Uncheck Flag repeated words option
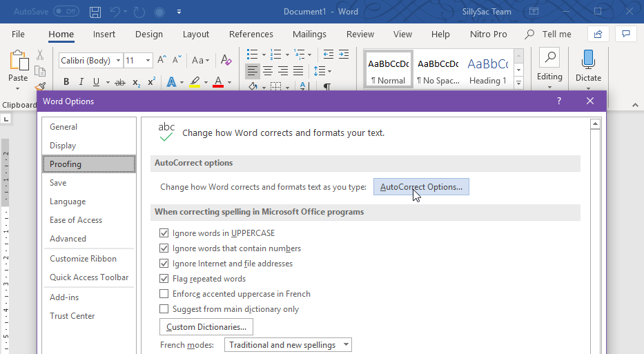Viewport: 644px width, 354px height. click(x=164, y=279)
